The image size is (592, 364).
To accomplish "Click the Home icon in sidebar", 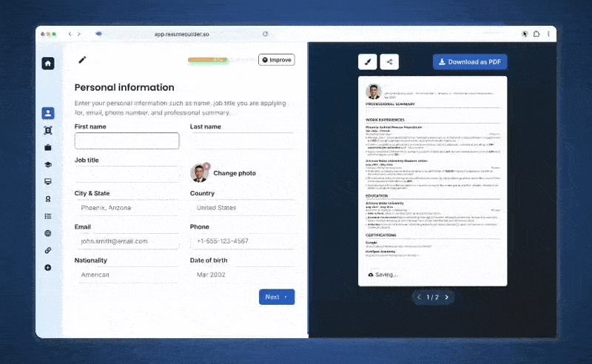I will click(48, 64).
